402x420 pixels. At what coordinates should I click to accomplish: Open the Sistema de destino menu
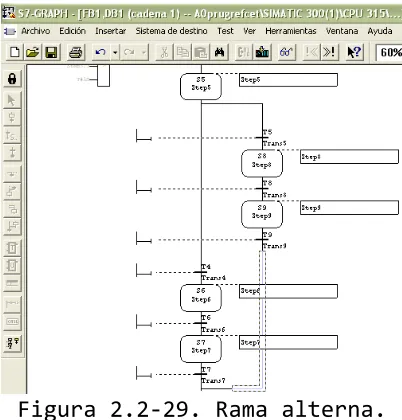click(x=171, y=31)
